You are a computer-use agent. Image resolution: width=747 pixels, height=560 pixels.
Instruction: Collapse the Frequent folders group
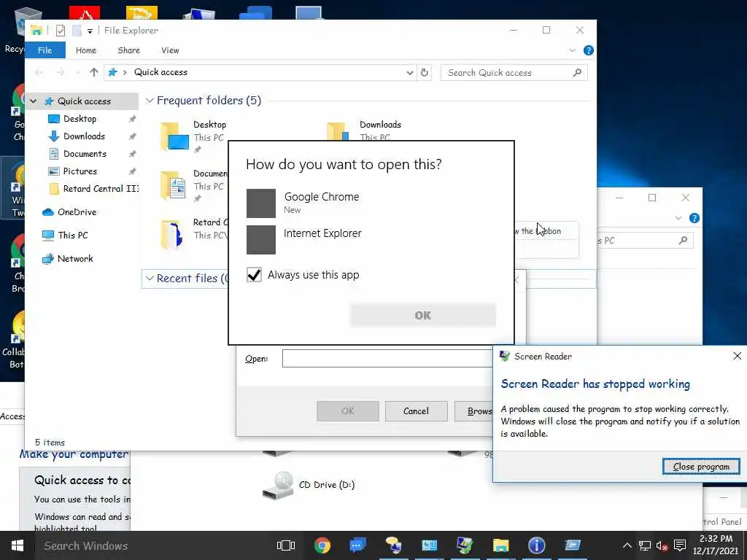tap(150, 101)
